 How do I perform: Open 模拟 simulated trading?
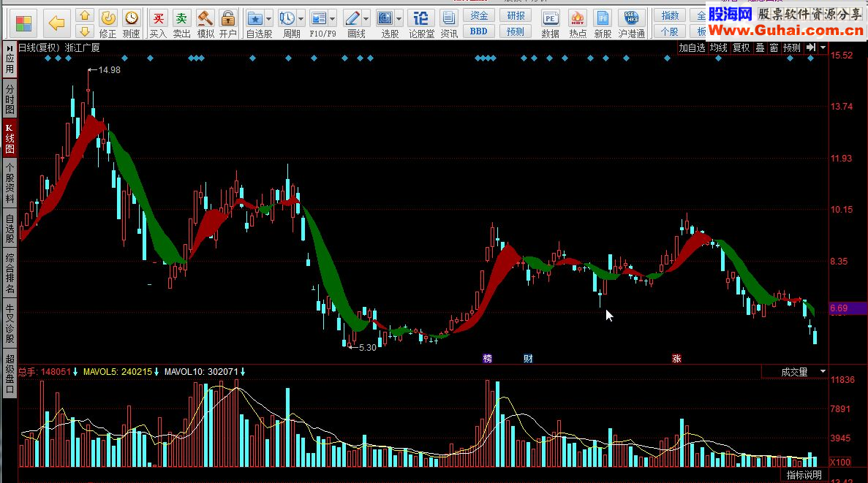tap(205, 24)
